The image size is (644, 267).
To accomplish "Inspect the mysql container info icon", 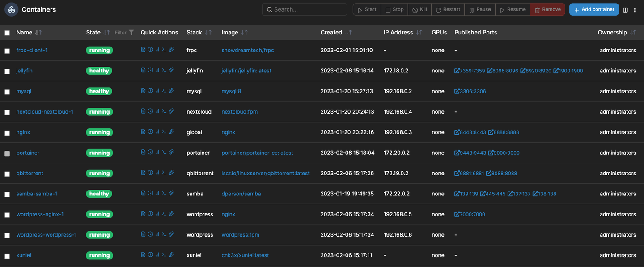I will (150, 91).
